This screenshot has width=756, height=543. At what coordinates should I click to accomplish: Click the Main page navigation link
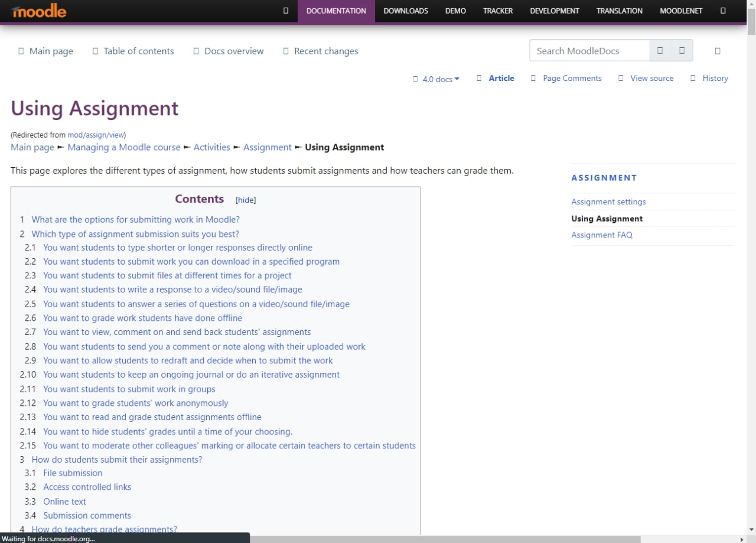(x=51, y=51)
